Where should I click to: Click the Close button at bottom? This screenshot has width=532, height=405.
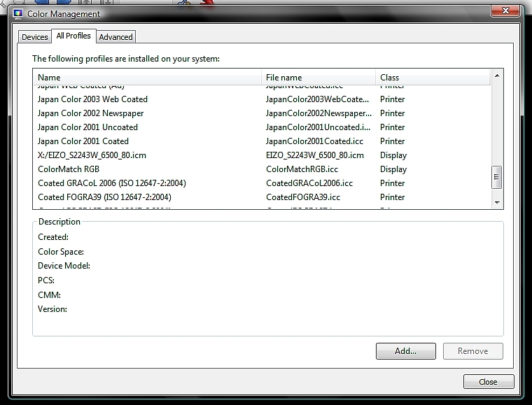[x=488, y=382]
